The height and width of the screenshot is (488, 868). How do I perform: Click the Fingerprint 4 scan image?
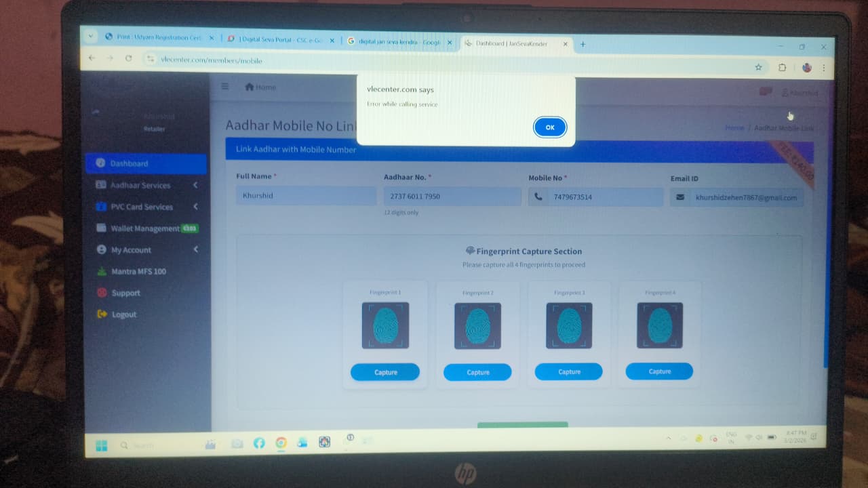point(660,325)
